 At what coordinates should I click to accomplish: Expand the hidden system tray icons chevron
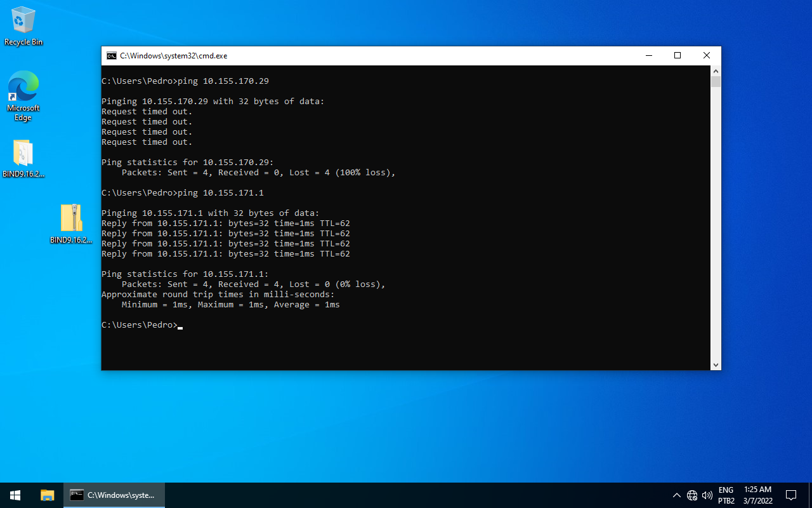[676, 495]
